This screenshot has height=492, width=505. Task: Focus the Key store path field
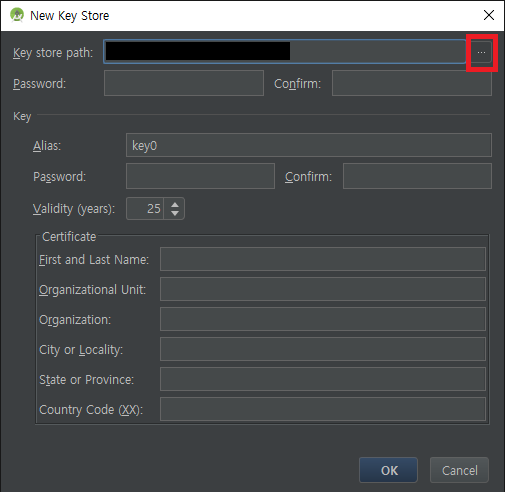(x=285, y=52)
